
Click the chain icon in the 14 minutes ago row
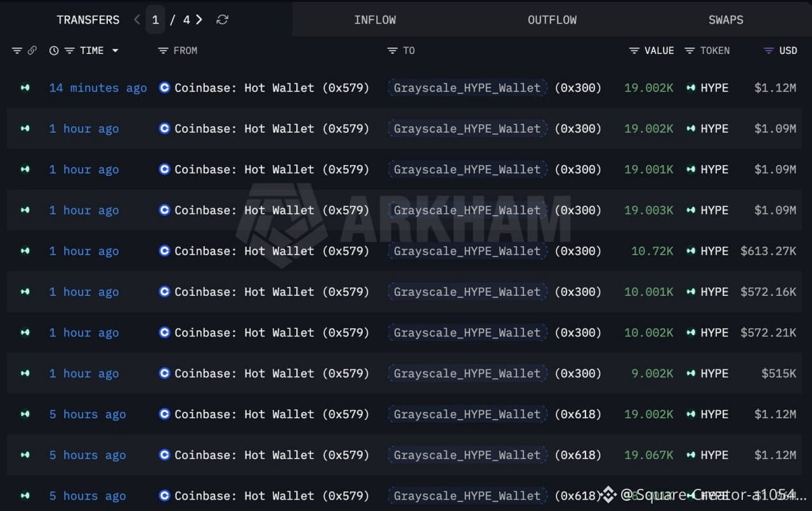tap(25, 88)
